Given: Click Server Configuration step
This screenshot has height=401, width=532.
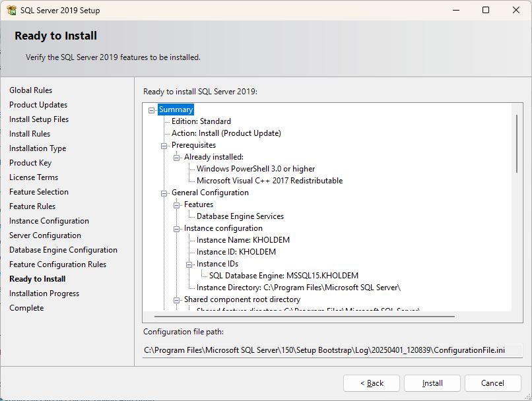Looking at the screenshot, I should (45, 235).
